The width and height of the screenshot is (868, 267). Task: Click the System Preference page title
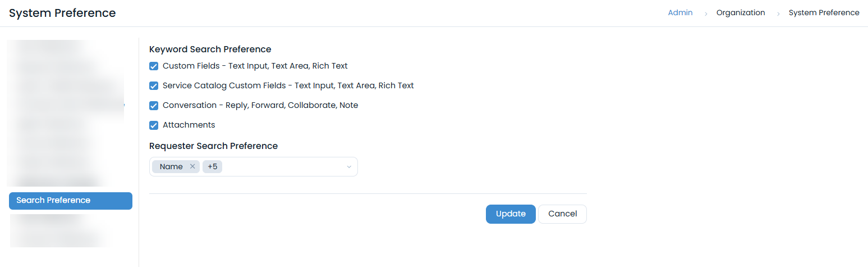click(62, 13)
